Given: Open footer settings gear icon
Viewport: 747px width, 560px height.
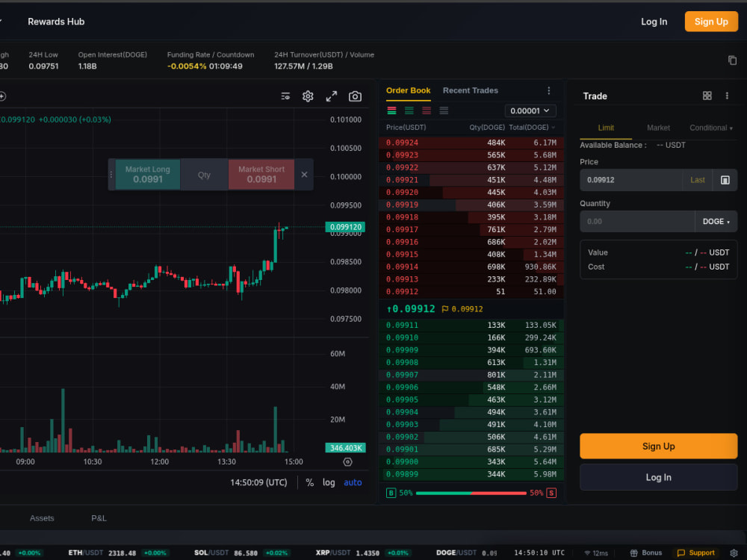Looking at the screenshot, I should coord(734,553).
